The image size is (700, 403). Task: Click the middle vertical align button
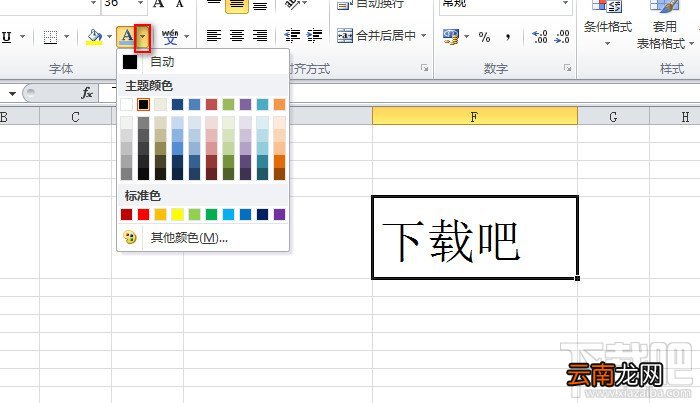(x=237, y=5)
